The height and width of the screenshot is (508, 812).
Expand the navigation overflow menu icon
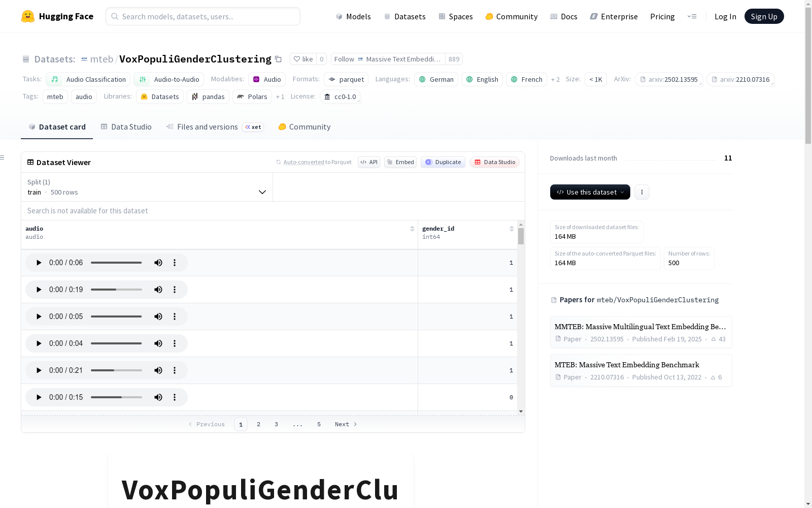coord(692,16)
